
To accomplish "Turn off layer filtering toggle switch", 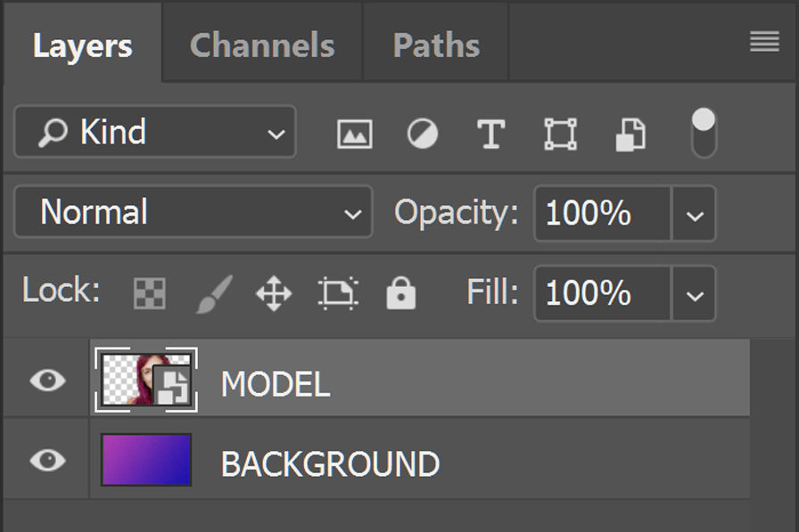I will click(x=704, y=133).
